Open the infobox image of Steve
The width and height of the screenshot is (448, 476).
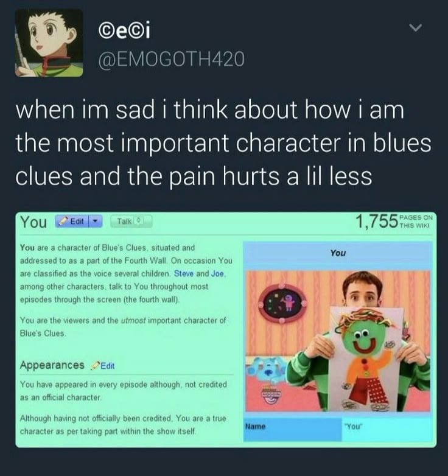click(338, 341)
